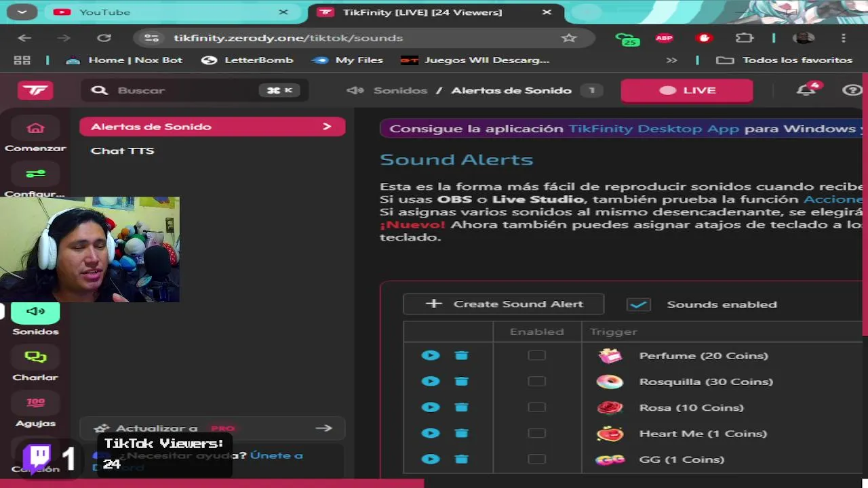Enable the GG (1 Coins) alert checkbox

click(536, 459)
